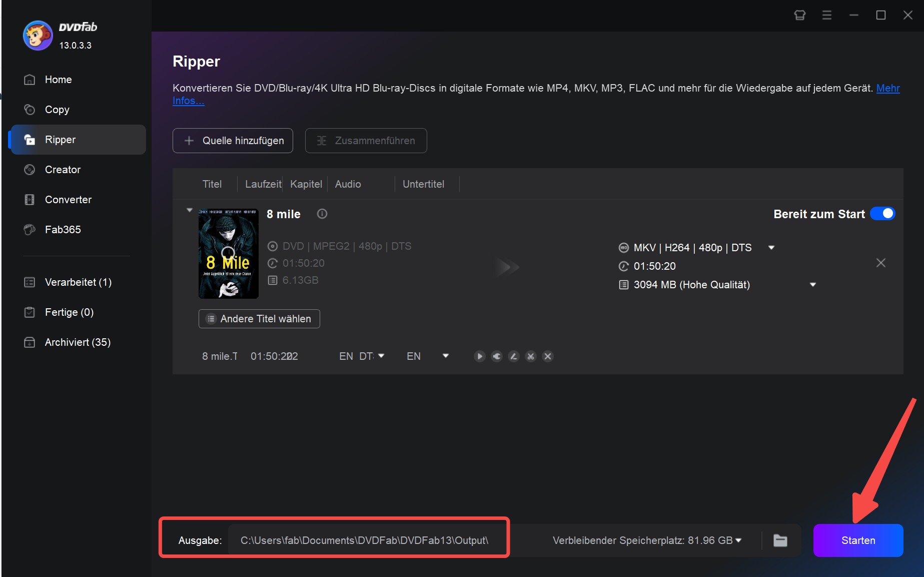Open trim scissors icon in title row

531,356
